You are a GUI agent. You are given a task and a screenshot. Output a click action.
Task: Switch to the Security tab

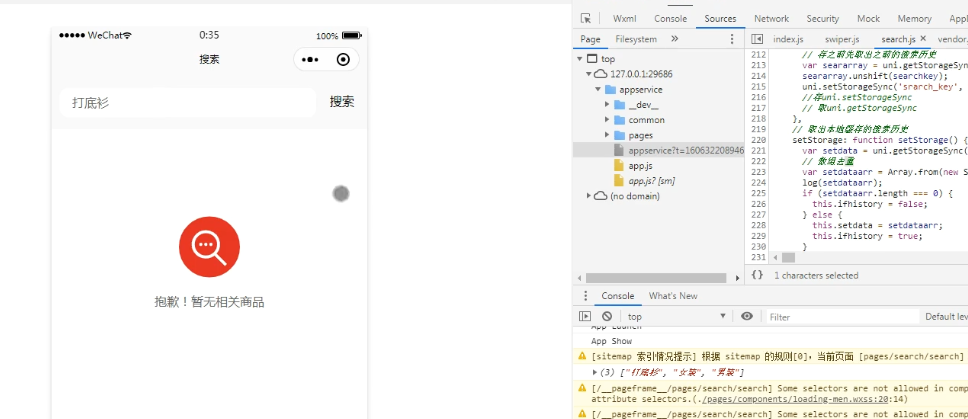[823, 19]
